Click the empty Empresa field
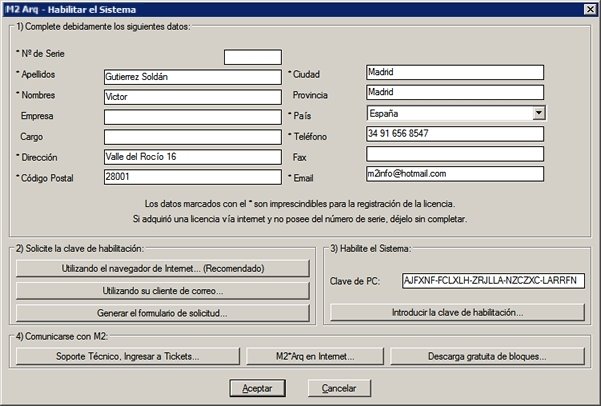601x406 pixels. [x=192, y=116]
